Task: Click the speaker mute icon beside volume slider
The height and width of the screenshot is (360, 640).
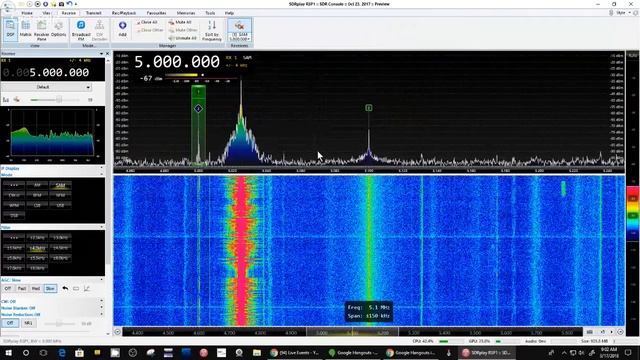Action: click(x=16, y=100)
